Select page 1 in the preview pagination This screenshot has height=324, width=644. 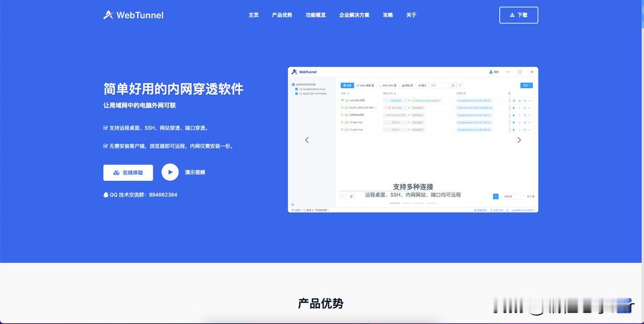tap(496, 197)
